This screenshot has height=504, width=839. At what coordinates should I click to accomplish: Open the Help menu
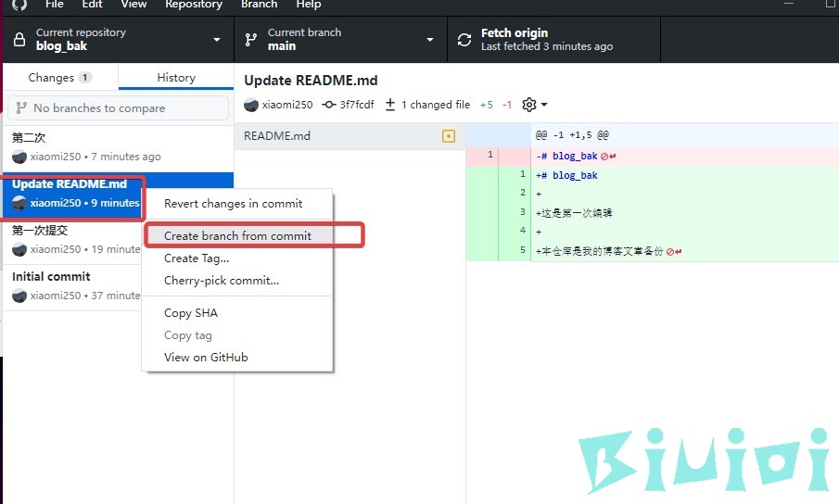click(x=309, y=5)
